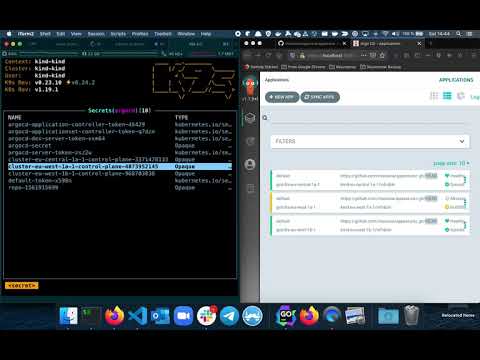Viewport: 480px width, 360px height.
Task: Click the macOS clock showing Sat 14:44
Action: click(x=439, y=34)
